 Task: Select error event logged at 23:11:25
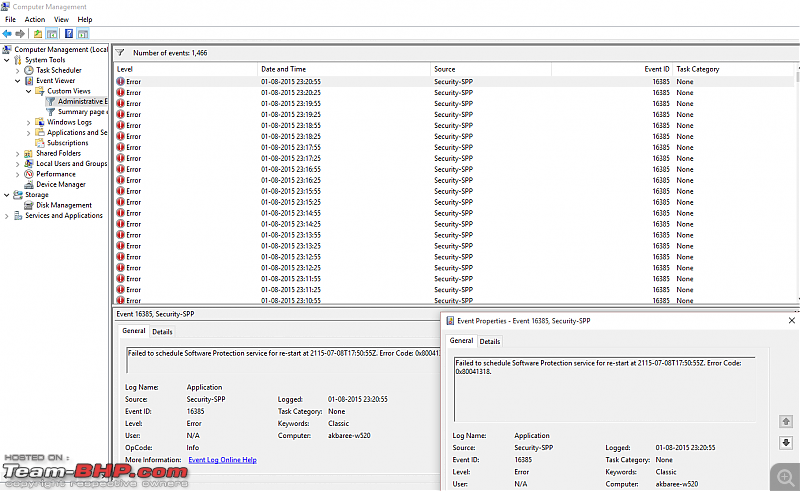[x=454, y=289]
